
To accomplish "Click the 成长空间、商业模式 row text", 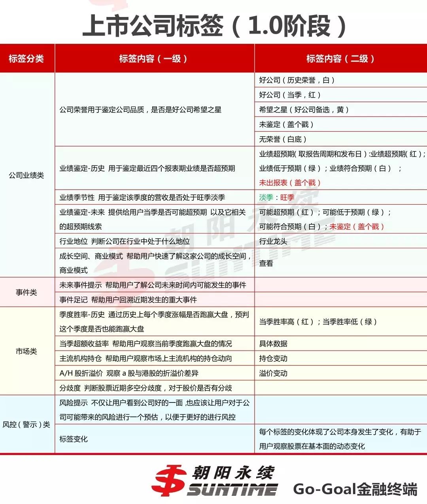I will (x=155, y=263).
